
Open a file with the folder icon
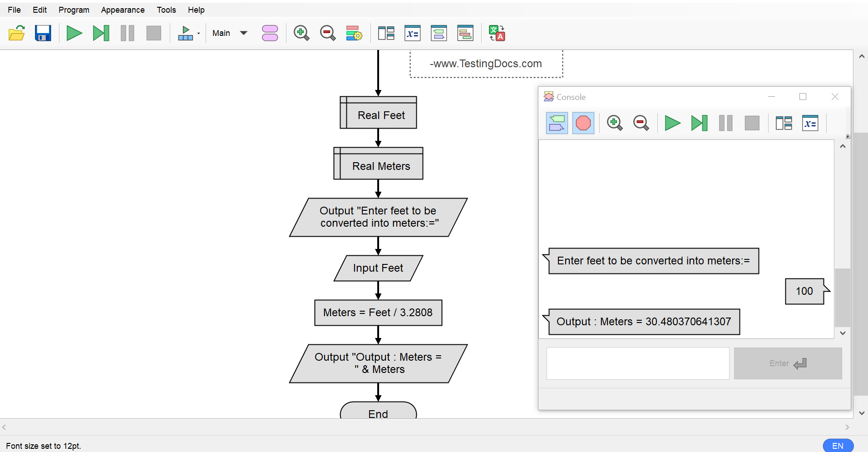pos(17,33)
